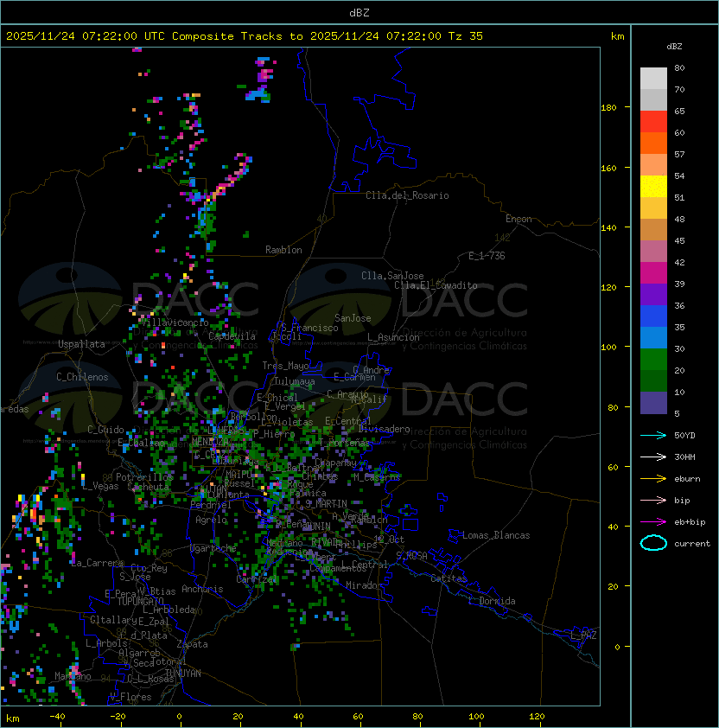719x728 pixels.
Task: Click the Clla.del_Rosario label
Action: click(407, 195)
